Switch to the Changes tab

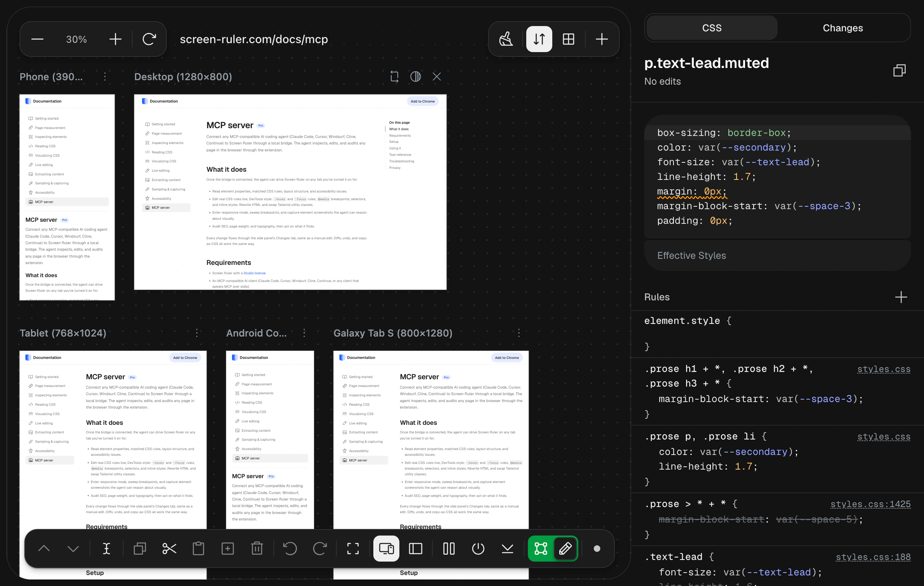(x=843, y=28)
